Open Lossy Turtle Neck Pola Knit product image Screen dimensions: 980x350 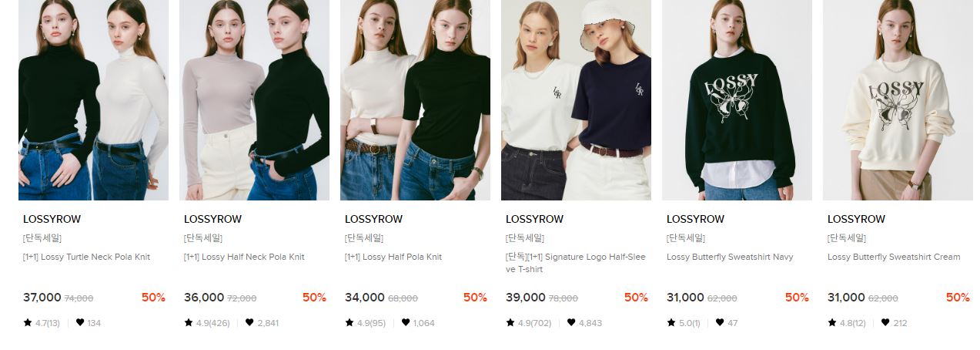point(93,100)
